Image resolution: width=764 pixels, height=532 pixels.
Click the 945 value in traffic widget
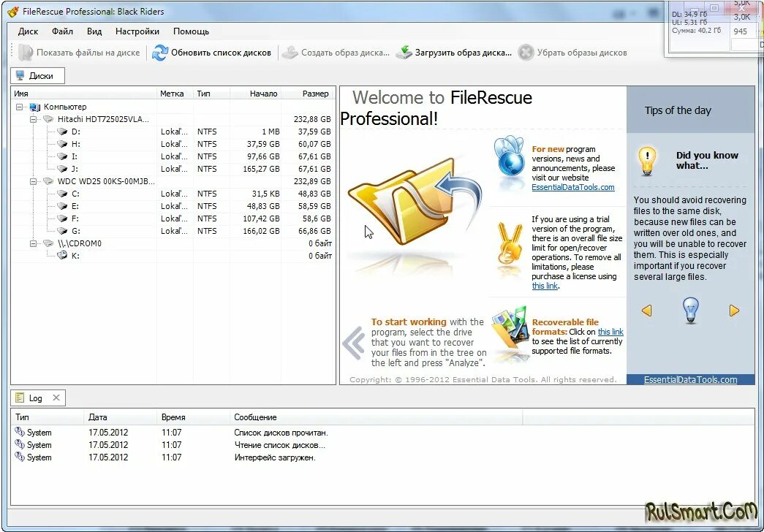tap(740, 31)
